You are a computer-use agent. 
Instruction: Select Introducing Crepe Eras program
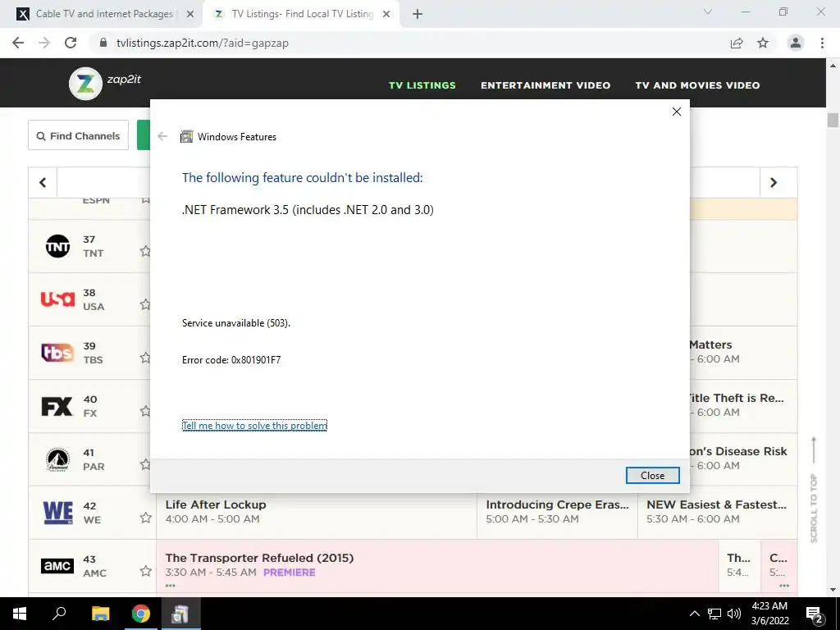pos(557,512)
